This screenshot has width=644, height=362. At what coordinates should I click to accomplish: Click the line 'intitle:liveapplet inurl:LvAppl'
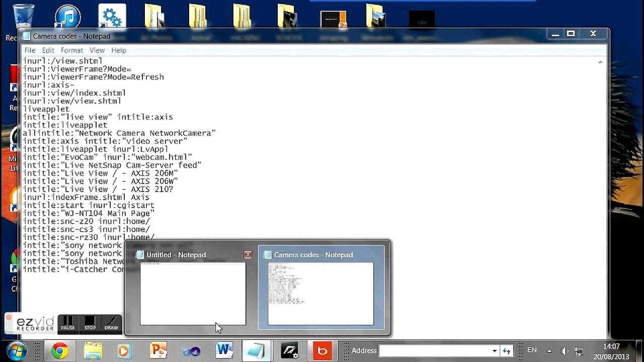tap(96, 149)
